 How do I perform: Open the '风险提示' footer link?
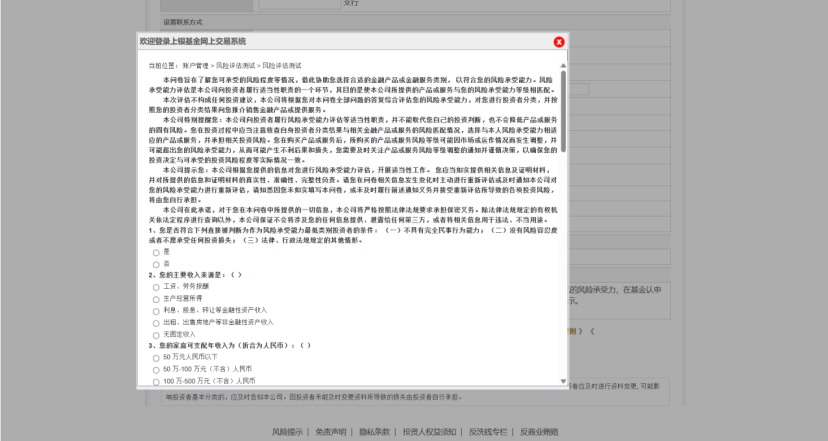coord(287,432)
